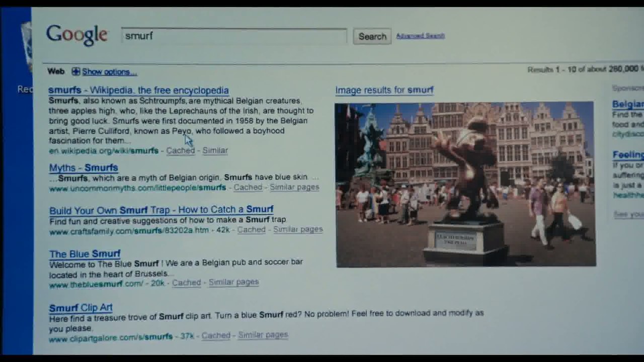Open Image results for smurf link
644x362 pixels.
point(384,90)
